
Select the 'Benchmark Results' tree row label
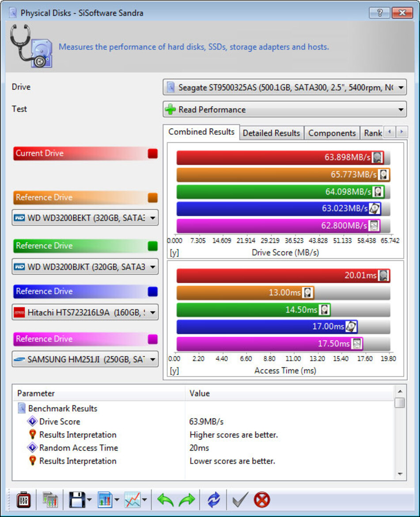point(63,409)
